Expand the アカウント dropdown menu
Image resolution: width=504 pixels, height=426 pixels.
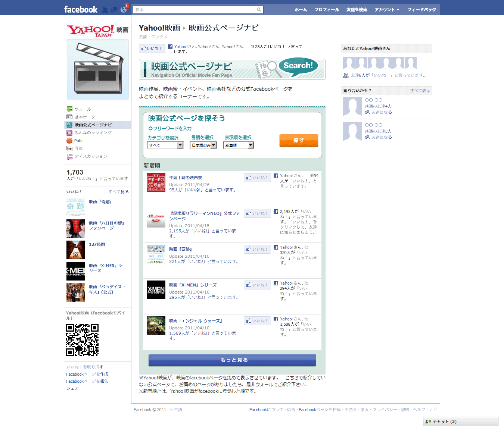(x=387, y=10)
